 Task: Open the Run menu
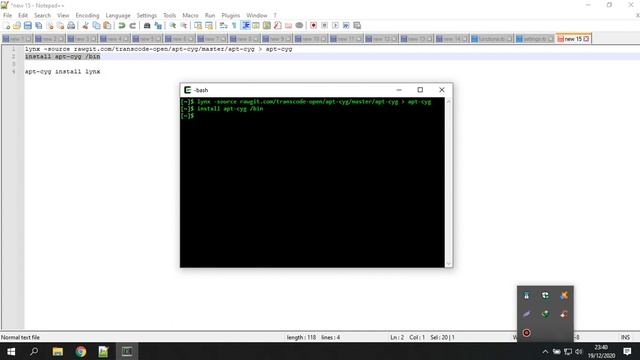click(210, 16)
